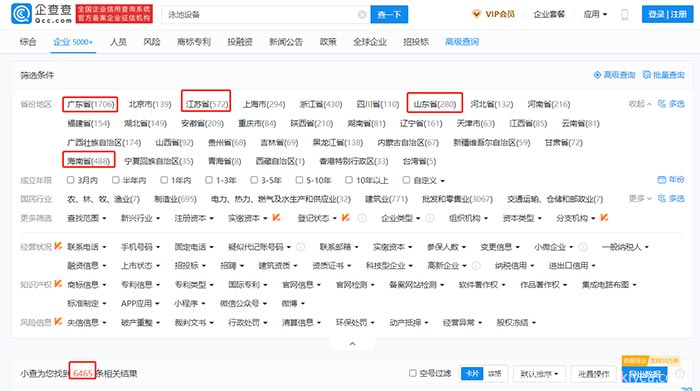700x391 pixels.
Task: Filter by 江苏省(572)
Action: pos(207,104)
